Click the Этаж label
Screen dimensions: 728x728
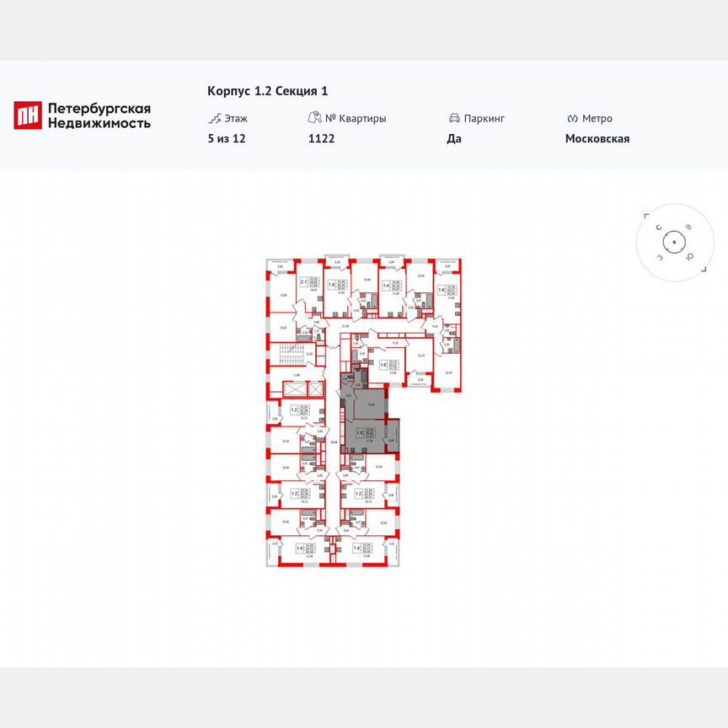pos(236,119)
